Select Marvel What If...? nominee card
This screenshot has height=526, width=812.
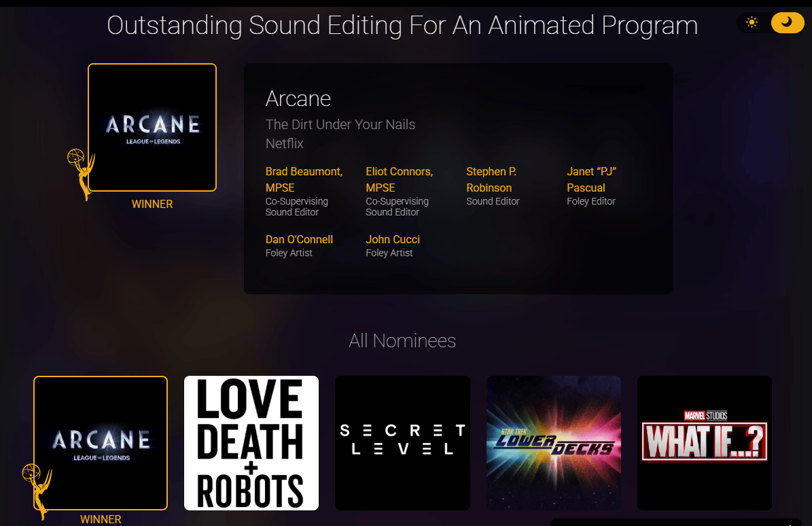coord(704,443)
